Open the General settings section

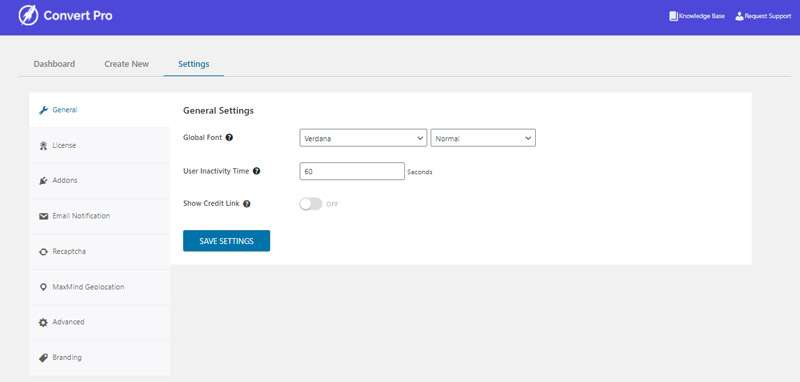click(99, 110)
